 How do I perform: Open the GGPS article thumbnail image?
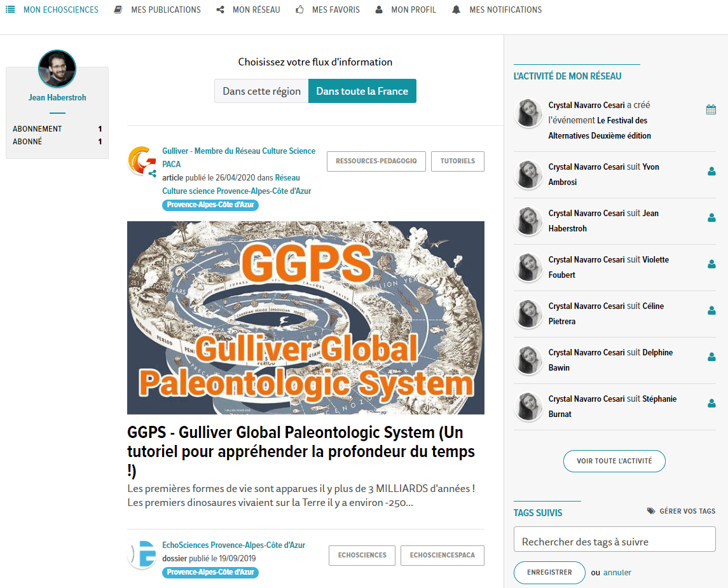click(x=305, y=318)
